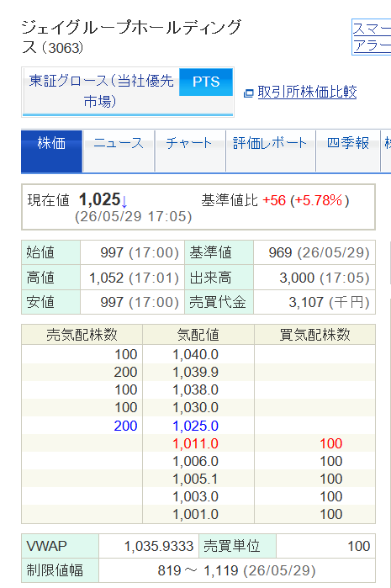391x588 pixels.
Task: Click the 売買代金 value 3,107 (千円)
Action: pos(329,302)
